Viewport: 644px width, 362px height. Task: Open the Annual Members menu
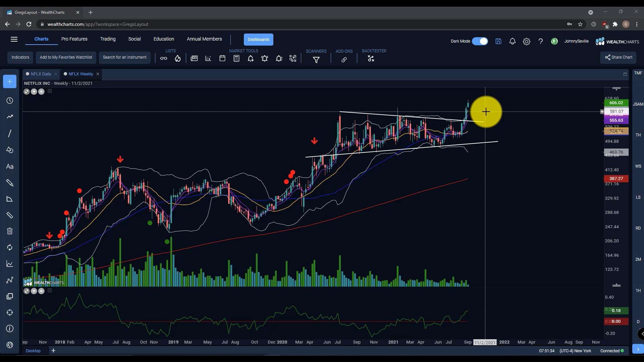coord(204,39)
